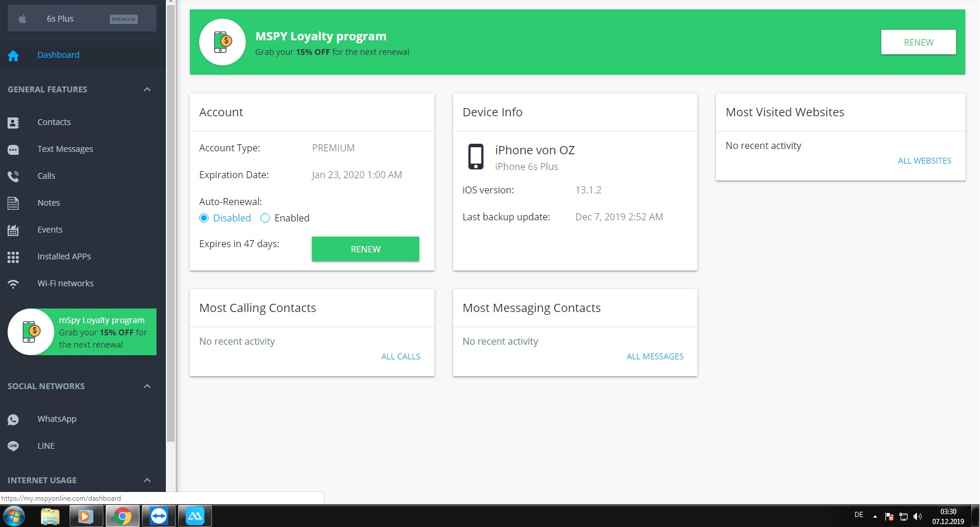The width and height of the screenshot is (980, 527).
Task: Open the LINE menu item
Action: click(x=46, y=446)
